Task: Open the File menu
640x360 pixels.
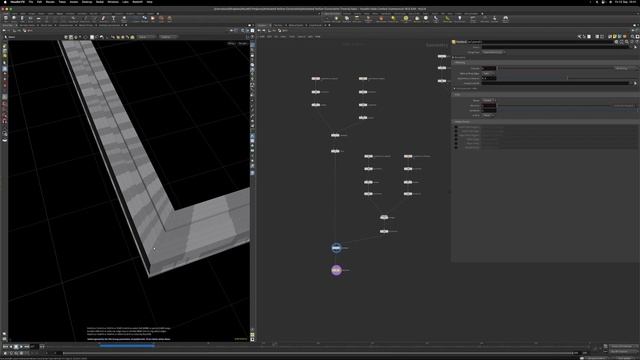Action: point(31,2)
